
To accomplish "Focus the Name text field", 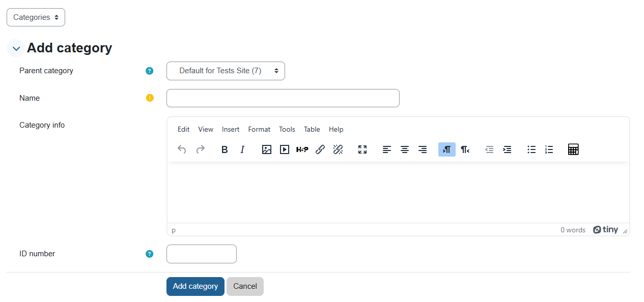I will point(283,98).
